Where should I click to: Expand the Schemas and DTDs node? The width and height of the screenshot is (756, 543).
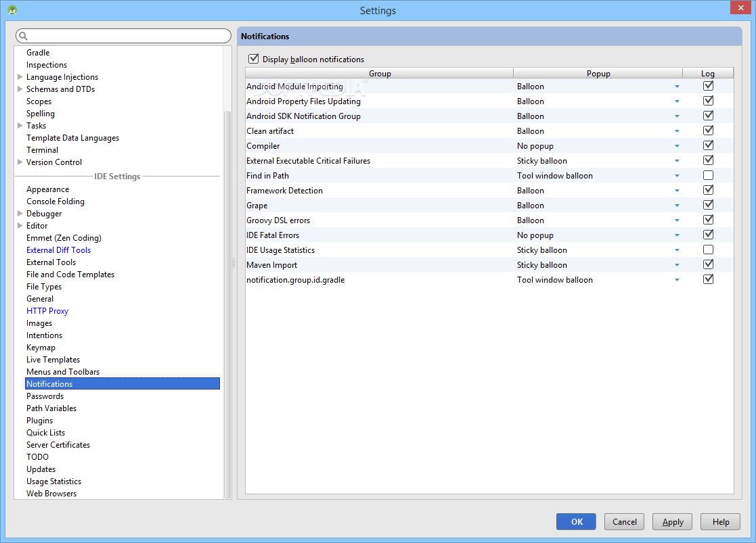(x=20, y=89)
